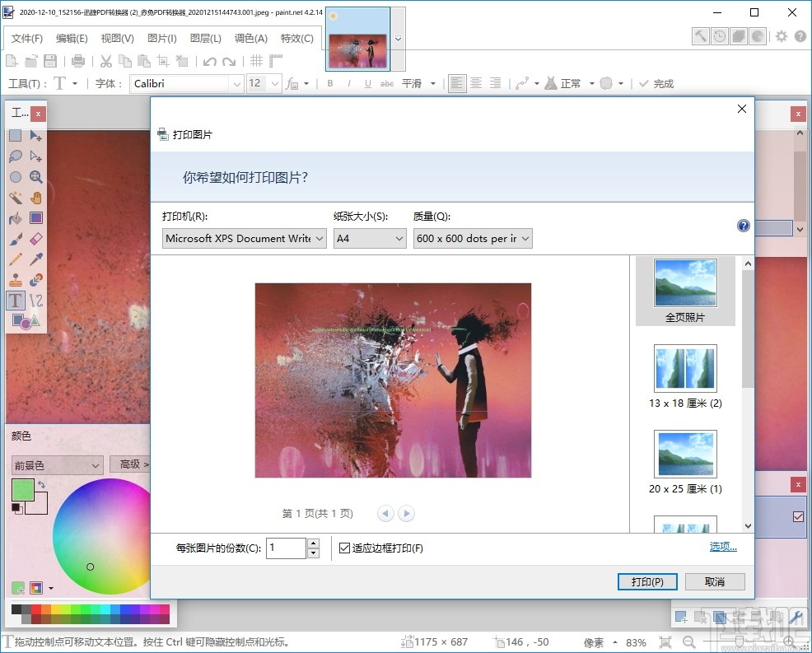Click the Print icon in toolbar
The image size is (812, 653).
point(78,61)
